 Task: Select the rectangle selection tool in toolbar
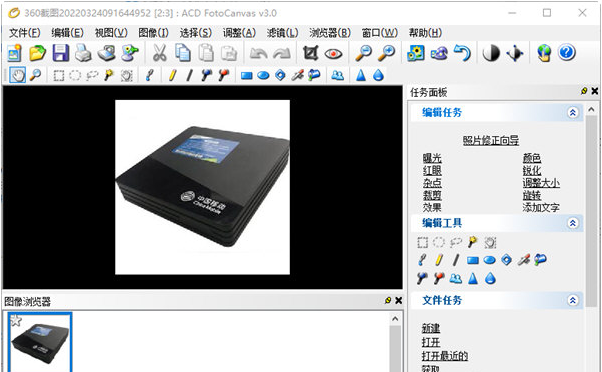(x=59, y=75)
